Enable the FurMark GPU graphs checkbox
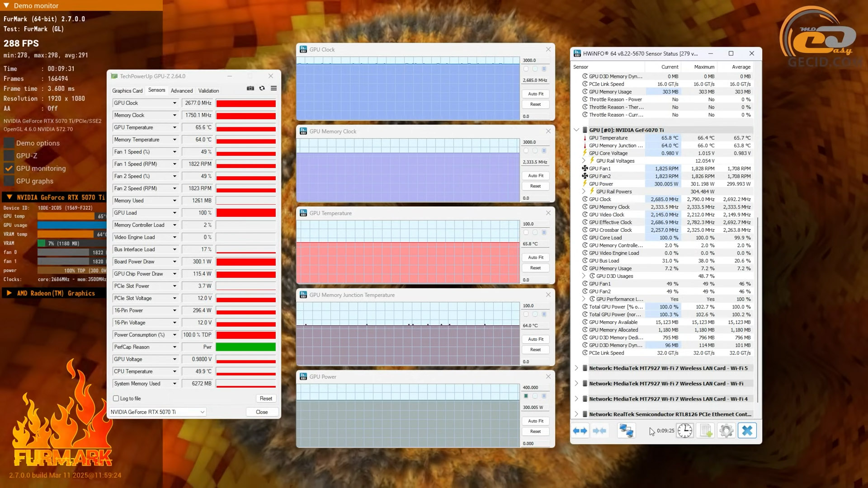The height and width of the screenshot is (488, 868). point(9,181)
